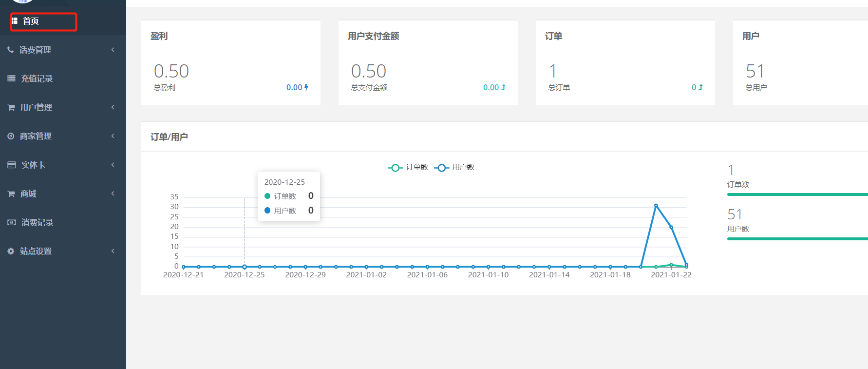Click the 用户支付金额 card title
Viewport: 868px width, 369px height.
tap(374, 36)
